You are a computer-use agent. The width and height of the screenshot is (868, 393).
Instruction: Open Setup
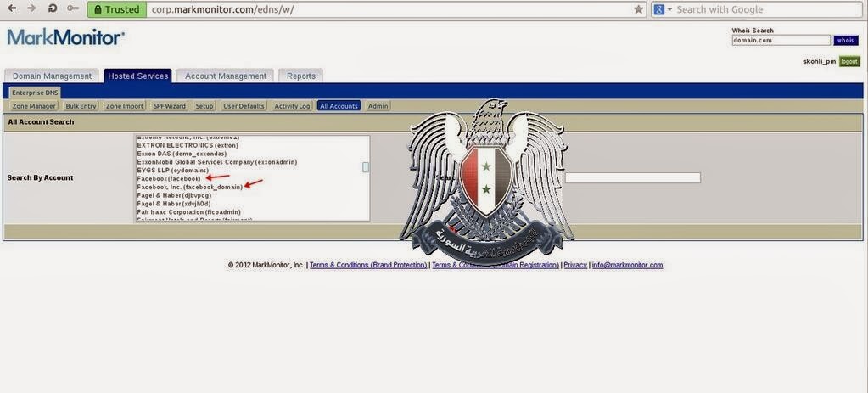[204, 106]
